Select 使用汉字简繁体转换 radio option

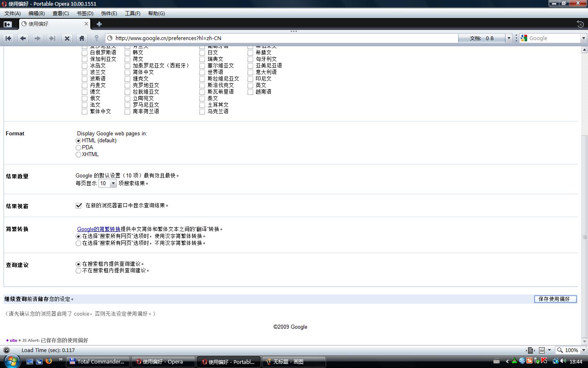point(78,236)
